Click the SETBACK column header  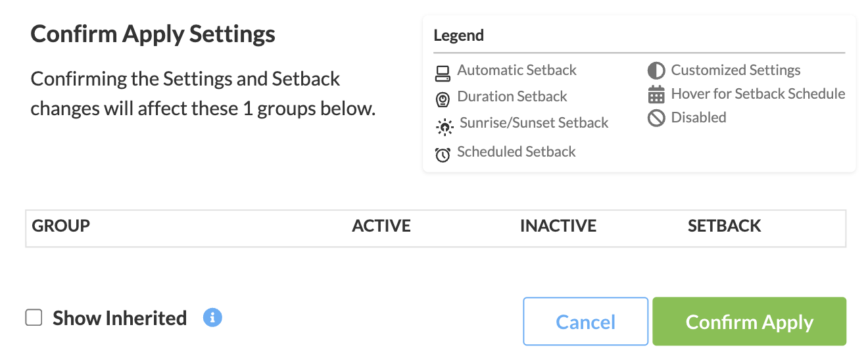(724, 226)
